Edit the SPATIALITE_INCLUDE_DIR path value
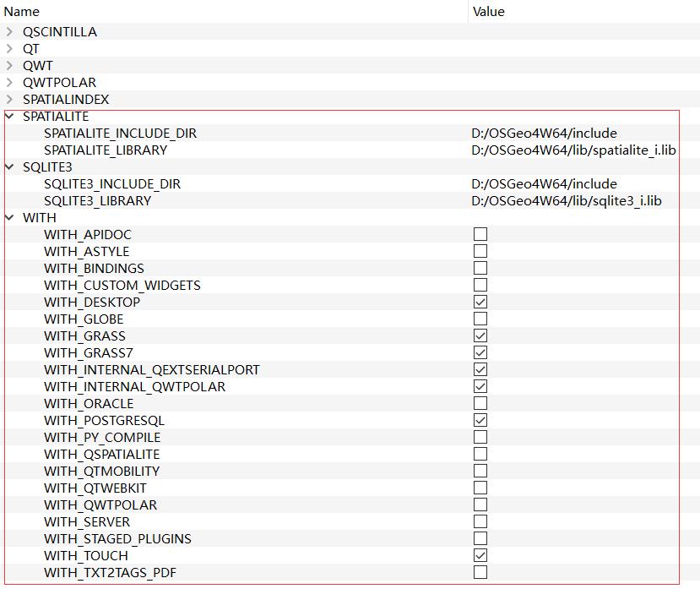 [544, 134]
